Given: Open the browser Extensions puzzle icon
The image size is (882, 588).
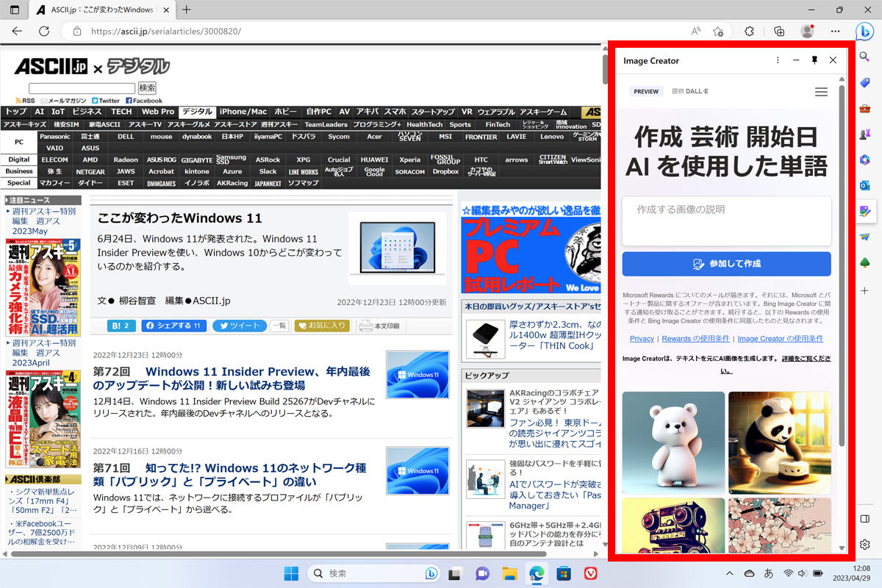Looking at the screenshot, I should pos(749,32).
